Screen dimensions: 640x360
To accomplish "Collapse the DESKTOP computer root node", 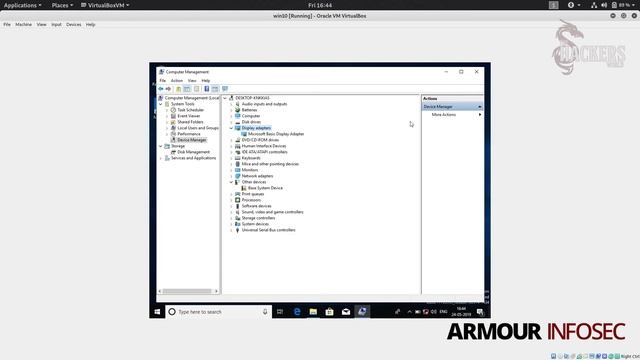I will point(225,98).
